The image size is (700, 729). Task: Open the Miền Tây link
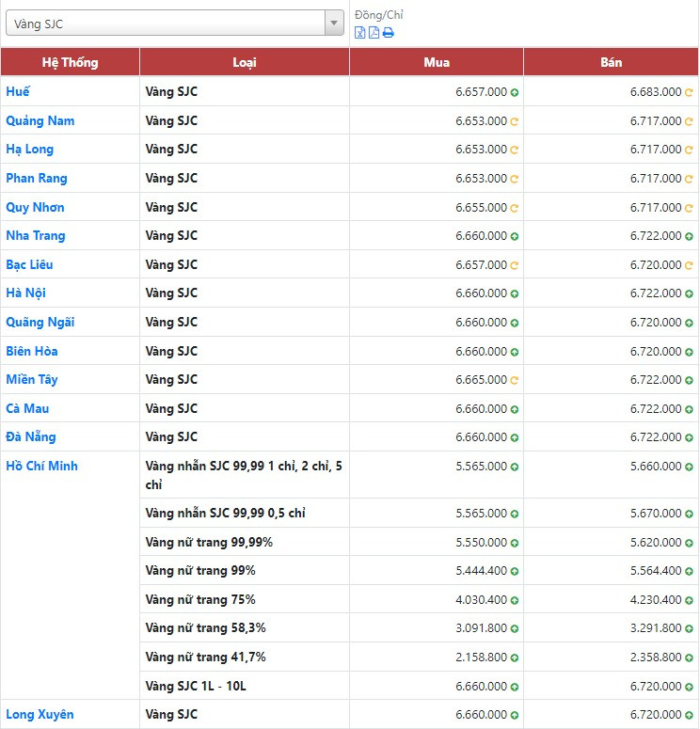coord(32,380)
